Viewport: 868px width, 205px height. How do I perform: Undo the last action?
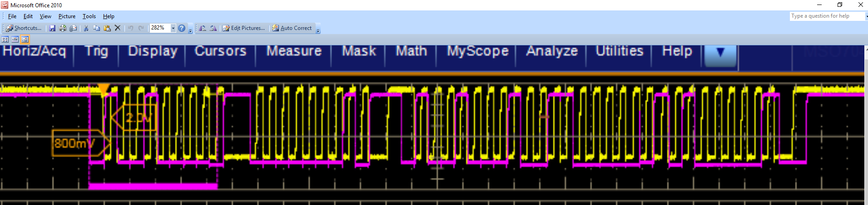[x=131, y=28]
